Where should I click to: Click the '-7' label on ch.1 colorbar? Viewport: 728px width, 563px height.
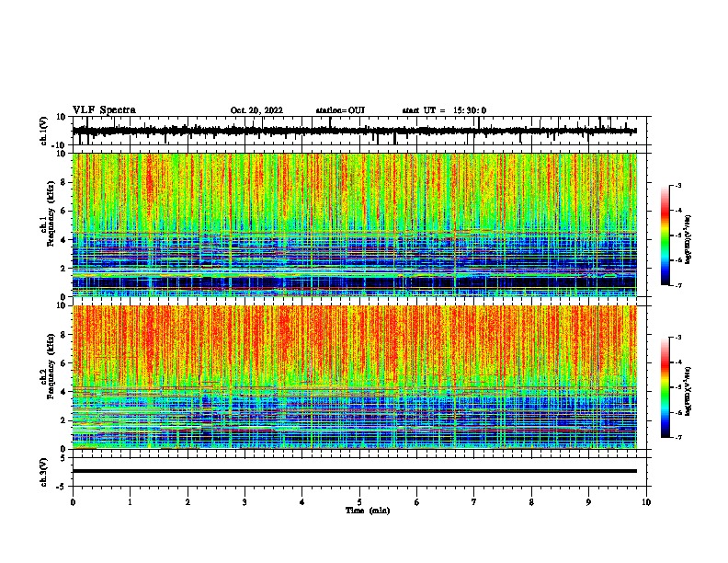tap(677, 285)
